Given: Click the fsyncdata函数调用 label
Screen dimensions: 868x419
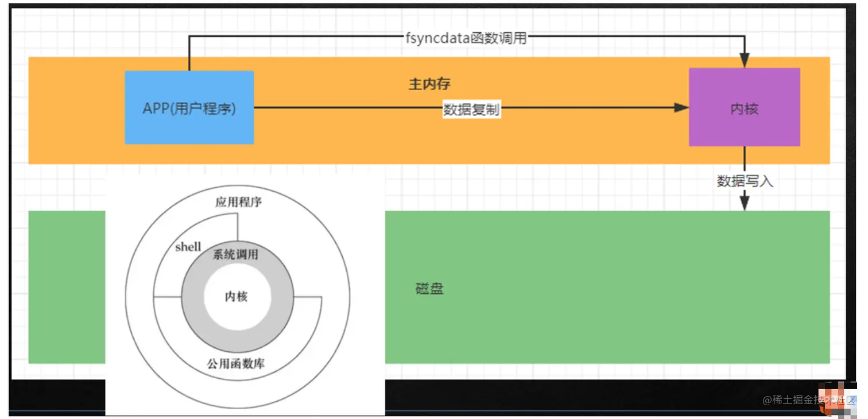Looking at the screenshot, I should pyautogui.click(x=466, y=39).
